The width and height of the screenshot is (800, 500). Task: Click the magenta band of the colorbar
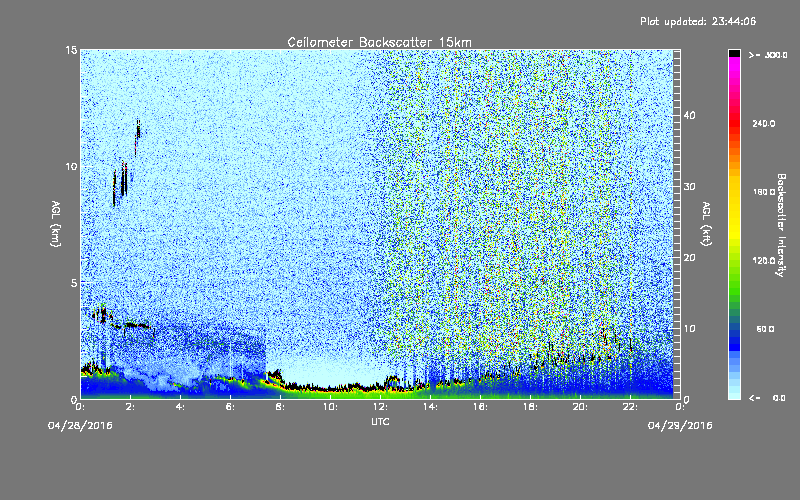click(x=734, y=64)
